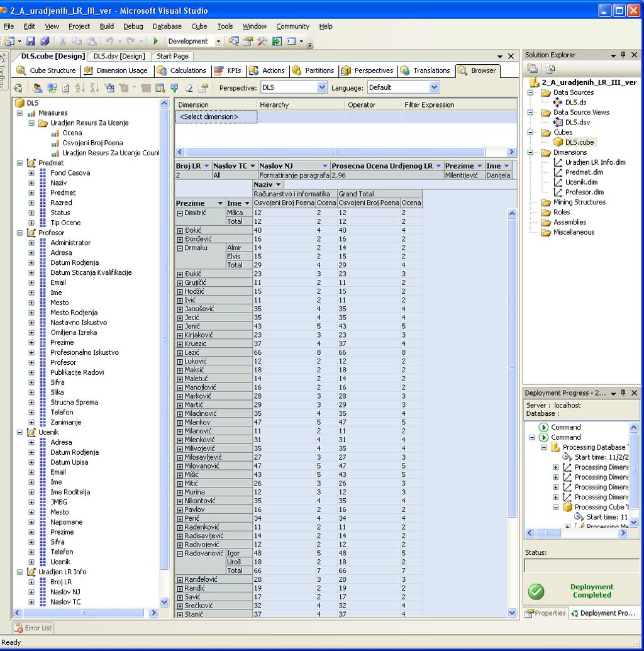
Task: Click the Sort Descending Z-A icon
Action: [95, 87]
